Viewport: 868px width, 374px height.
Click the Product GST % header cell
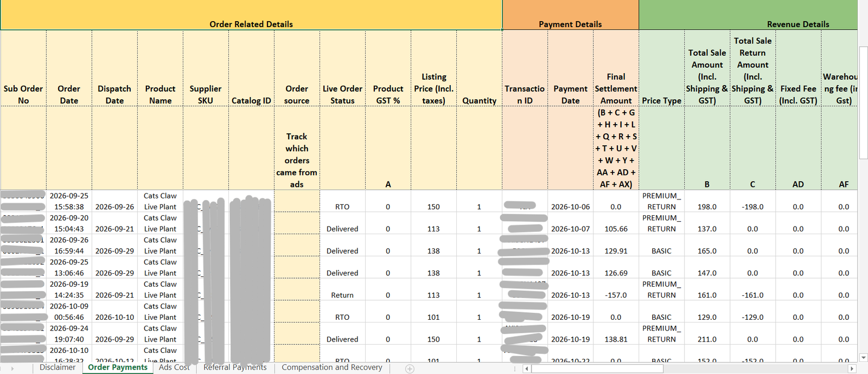pyautogui.click(x=388, y=68)
